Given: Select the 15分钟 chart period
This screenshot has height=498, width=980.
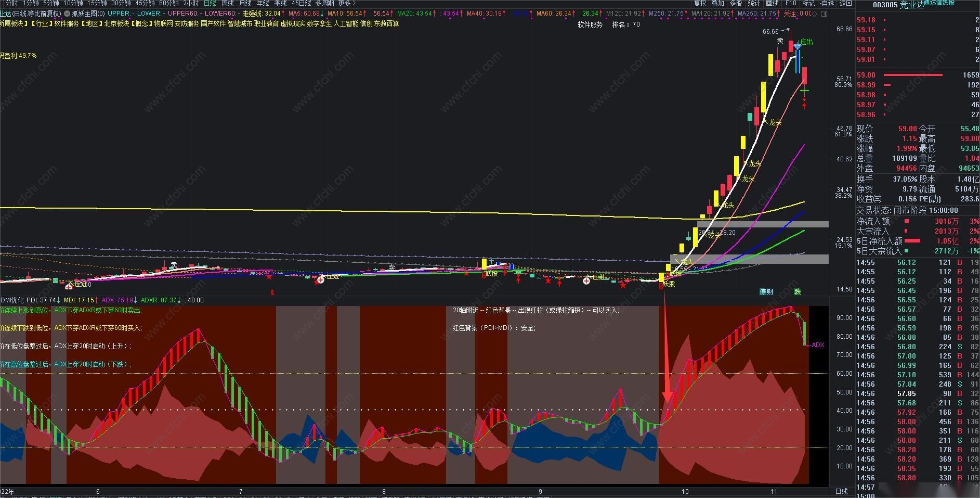Looking at the screenshot, I should pyautogui.click(x=97, y=3).
